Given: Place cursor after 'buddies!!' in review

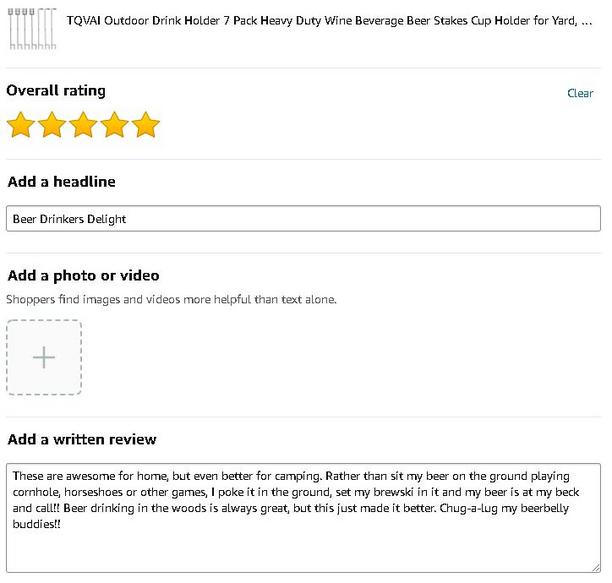Looking at the screenshot, I should (x=62, y=524).
